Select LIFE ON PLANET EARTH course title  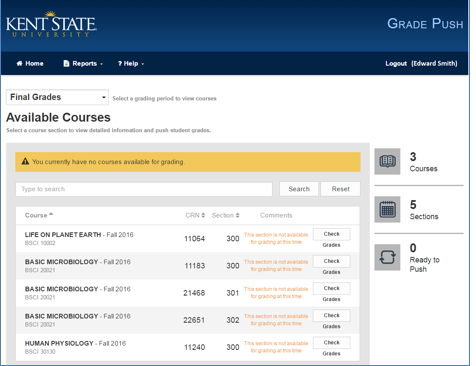[x=63, y=235]
